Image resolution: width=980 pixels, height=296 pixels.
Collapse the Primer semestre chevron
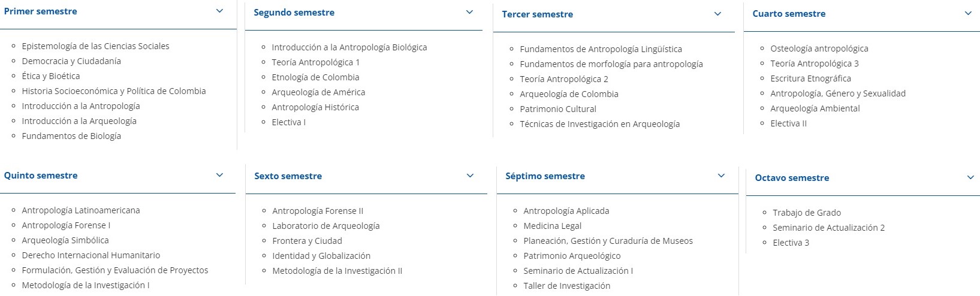[219, 11]
